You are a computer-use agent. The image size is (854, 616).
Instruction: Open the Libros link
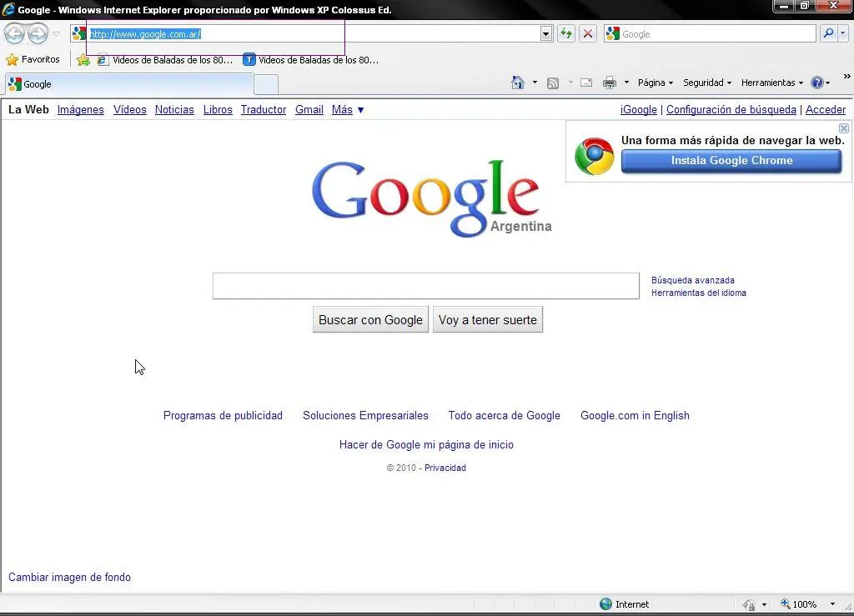tap(218, 109)
